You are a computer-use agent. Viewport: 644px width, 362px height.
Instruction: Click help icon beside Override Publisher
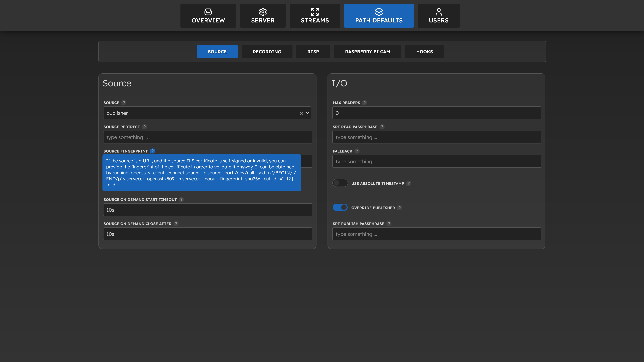(x=399, y=208)
